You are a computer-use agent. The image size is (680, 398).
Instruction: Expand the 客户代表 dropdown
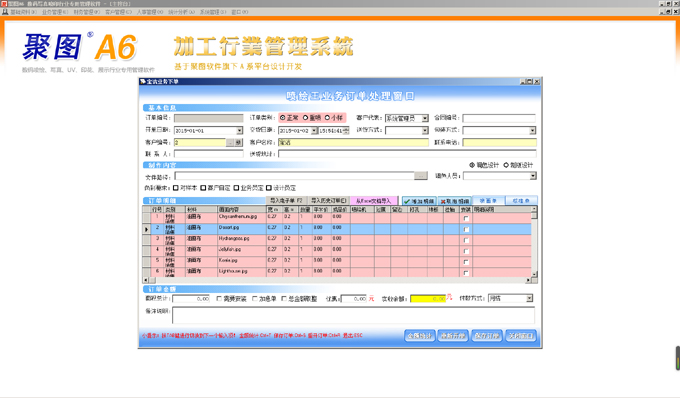425,118
